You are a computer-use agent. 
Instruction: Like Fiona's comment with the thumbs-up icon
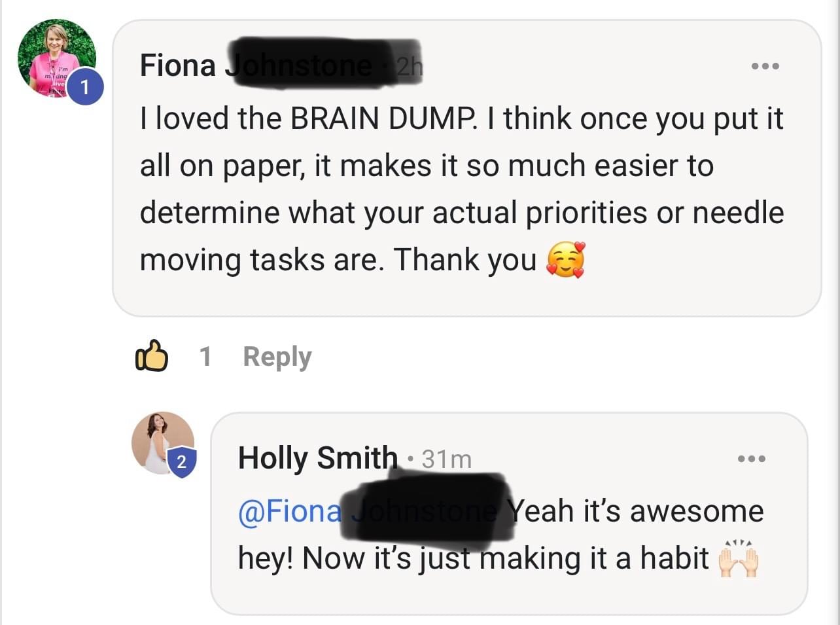click(152, 357)
